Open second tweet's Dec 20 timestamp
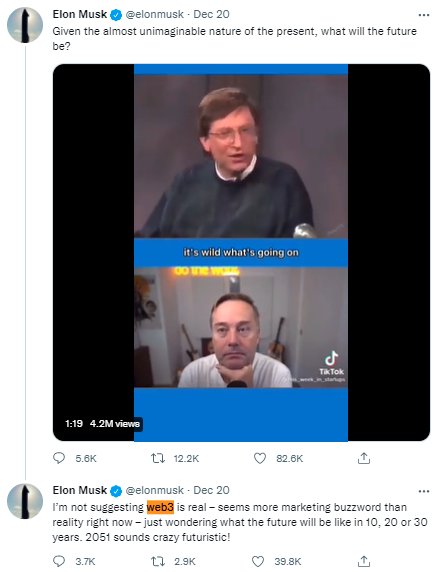This screenshot has height=572, width=437. [211, 490]
